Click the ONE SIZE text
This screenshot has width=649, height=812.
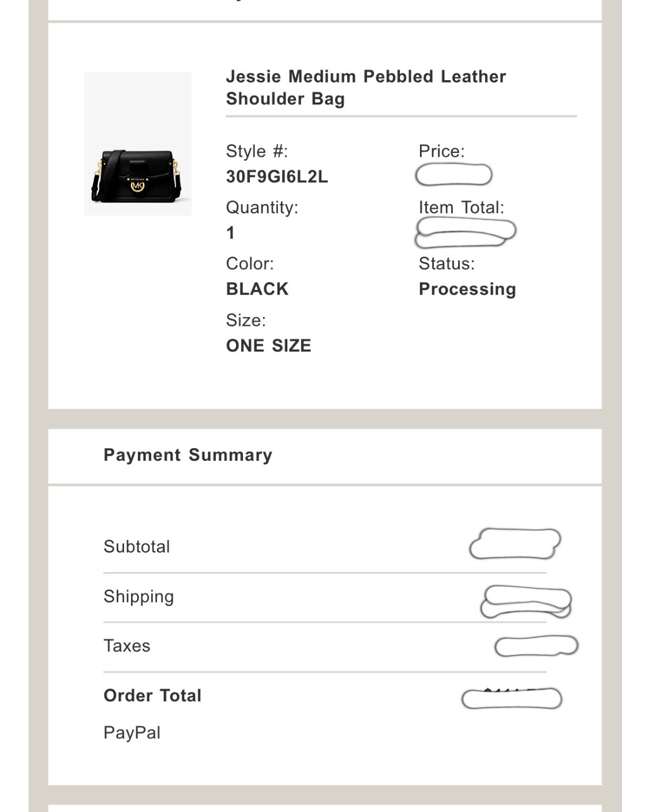click(268, 345)
